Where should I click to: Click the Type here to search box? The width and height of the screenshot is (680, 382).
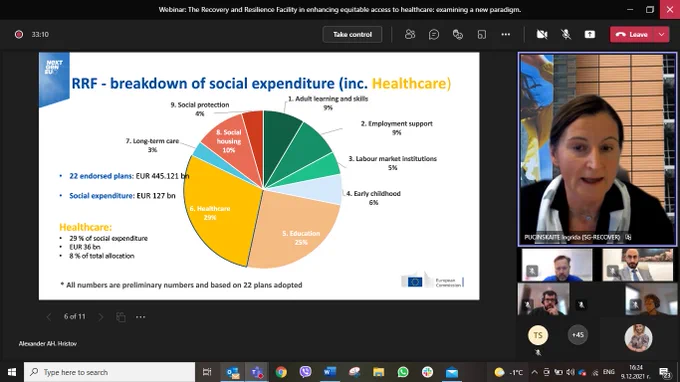tap(109, 372)
